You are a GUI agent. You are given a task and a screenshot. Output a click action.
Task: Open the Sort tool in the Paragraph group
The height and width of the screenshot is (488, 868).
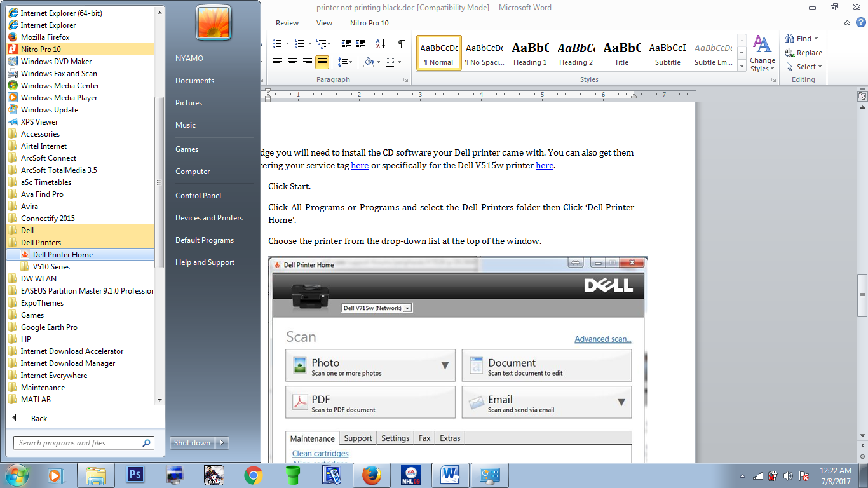381,44
